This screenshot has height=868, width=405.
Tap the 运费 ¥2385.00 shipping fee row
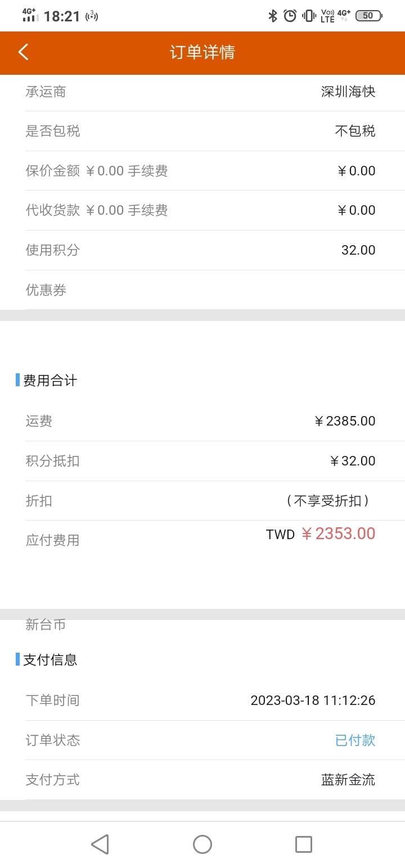pyautogui.click(x=202, y=421)
